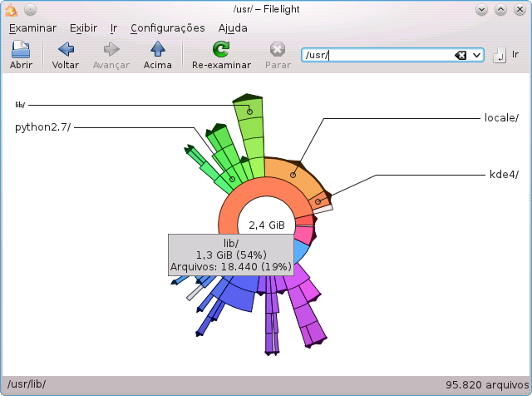Click the python2.7/ label text

click(42, 127)
